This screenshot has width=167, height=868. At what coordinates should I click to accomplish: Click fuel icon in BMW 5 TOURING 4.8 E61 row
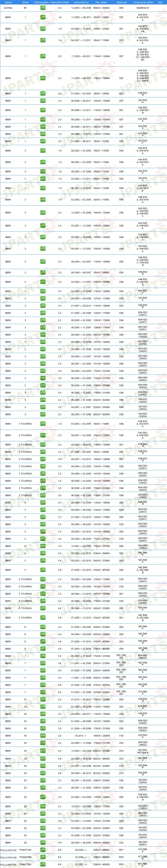coord(42,618)
